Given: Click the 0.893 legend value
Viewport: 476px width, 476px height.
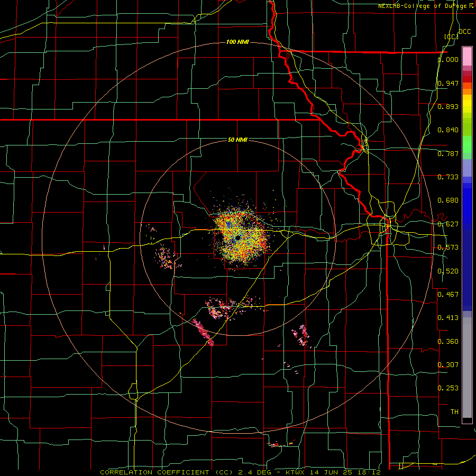Looking at the screenshot, I should pyautogui.click(x=448, y=106).
